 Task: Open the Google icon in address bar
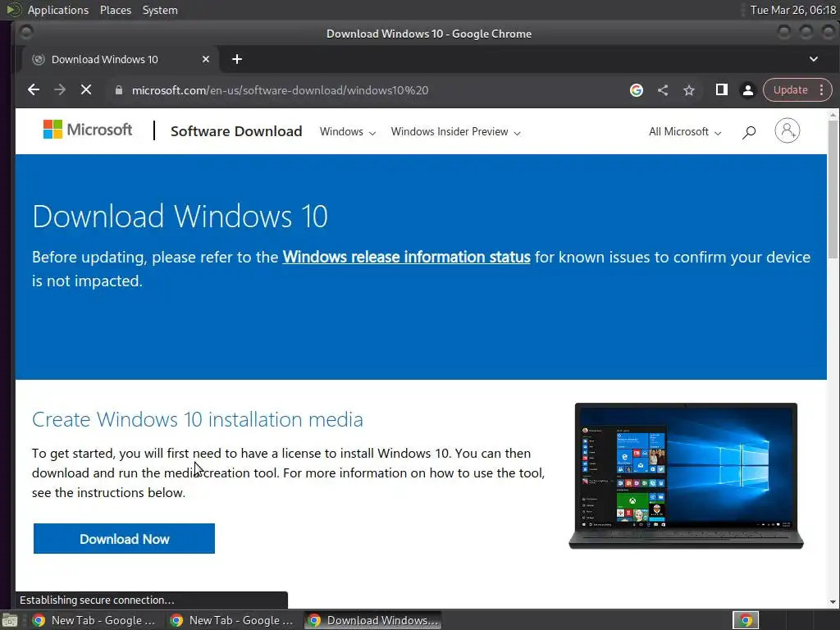636,90
